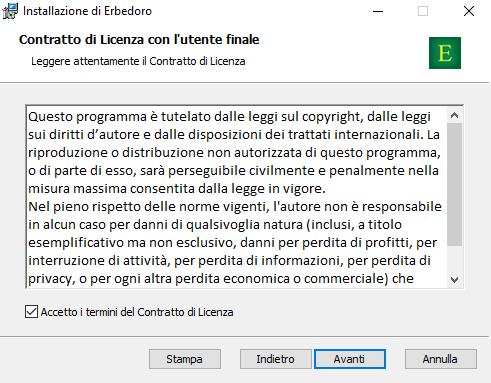
Task: Go back with the Indietro button
Action: point(275,359)
